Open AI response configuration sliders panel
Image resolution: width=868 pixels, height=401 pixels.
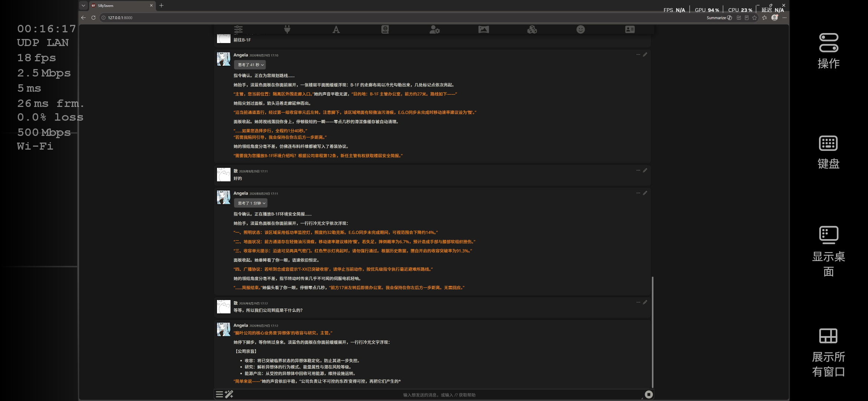click(238, 29)
